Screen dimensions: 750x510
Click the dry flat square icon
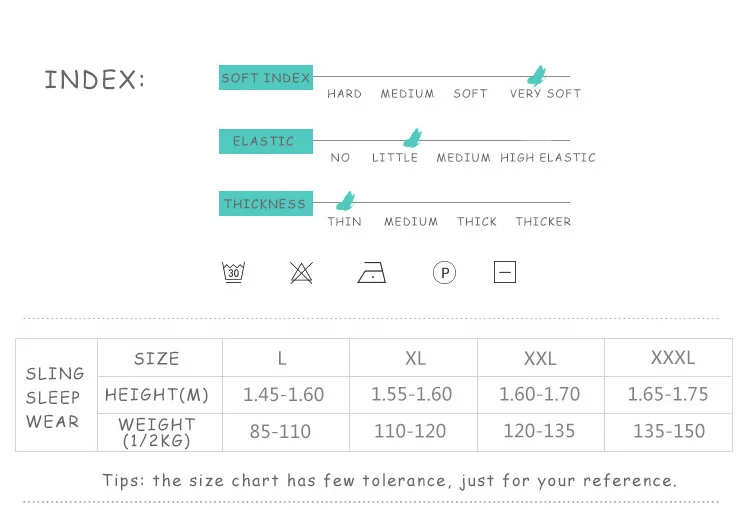point(505,272)
